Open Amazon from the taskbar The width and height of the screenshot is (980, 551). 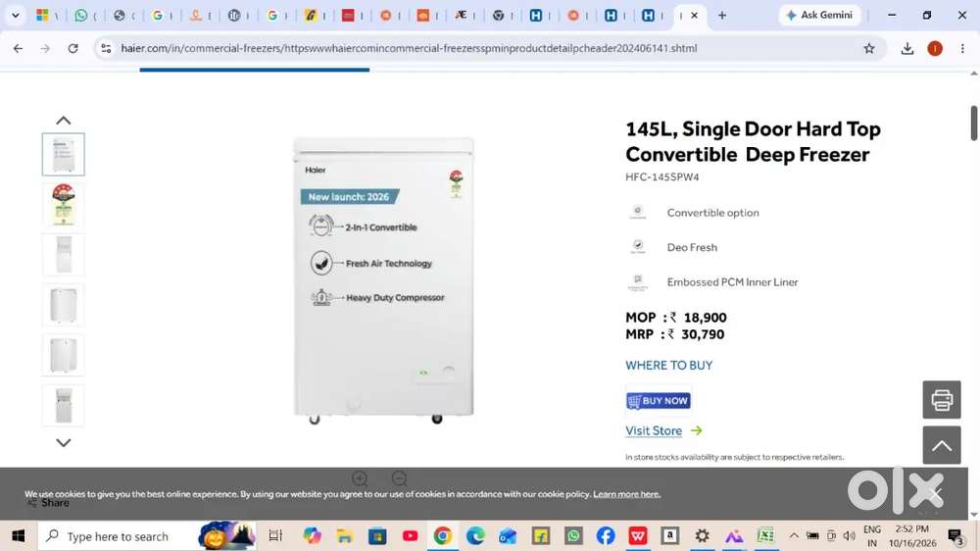[x=669, y=536]
